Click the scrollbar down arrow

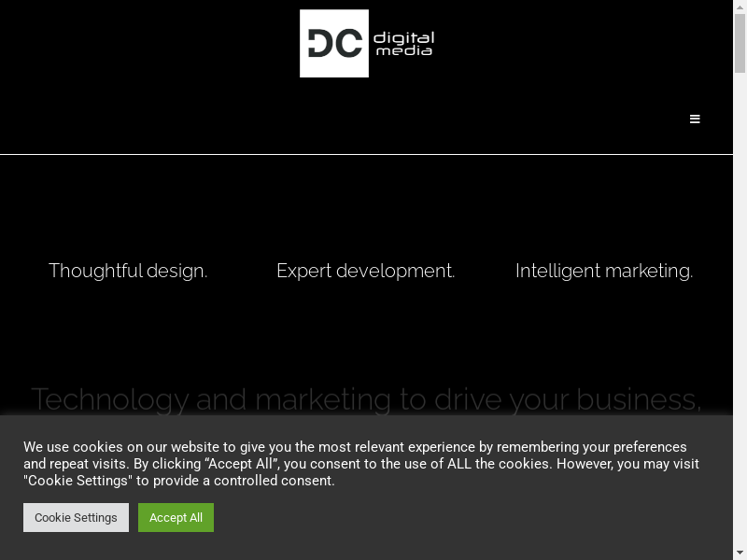740,553
